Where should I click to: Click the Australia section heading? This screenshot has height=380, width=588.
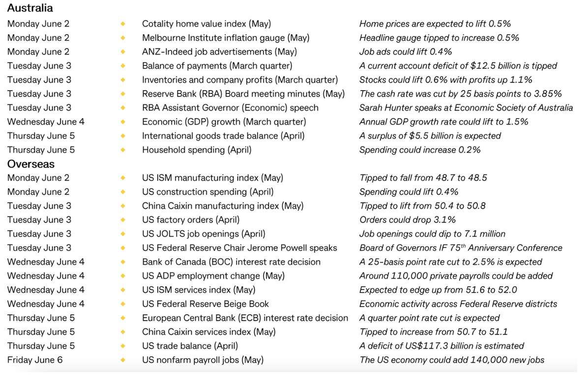(30, 8)
